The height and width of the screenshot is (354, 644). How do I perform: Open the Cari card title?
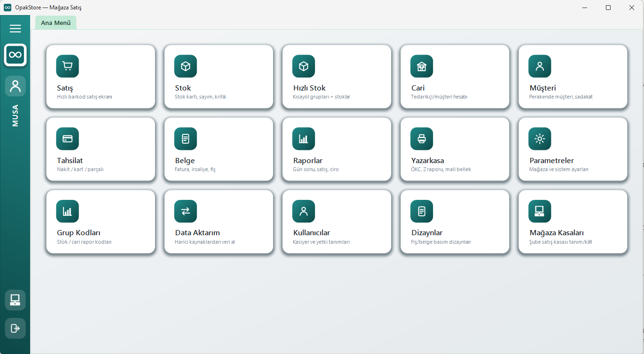(418, 88)
